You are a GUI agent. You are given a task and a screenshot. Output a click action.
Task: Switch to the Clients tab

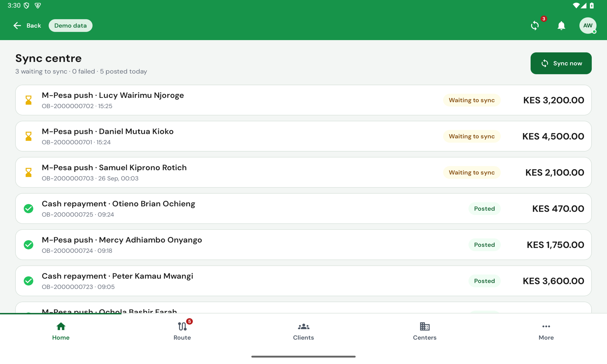303,331
